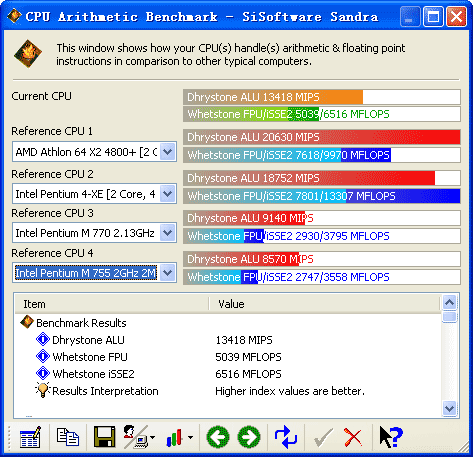The height and width of the screenshot is (457, 473).
Task: Refresh benchmark with blue arrows icon
Action: (286, 437)
